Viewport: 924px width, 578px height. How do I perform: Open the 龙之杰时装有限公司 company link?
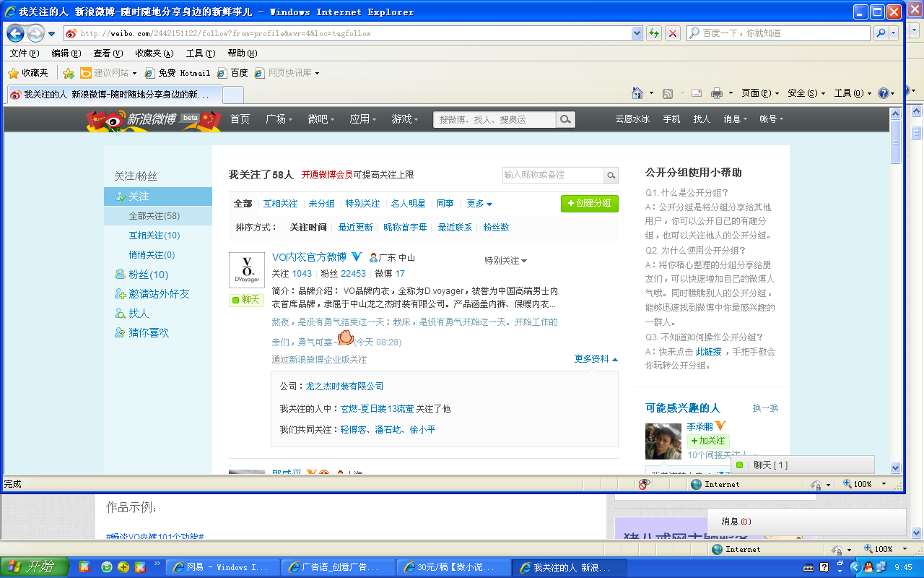344,387
